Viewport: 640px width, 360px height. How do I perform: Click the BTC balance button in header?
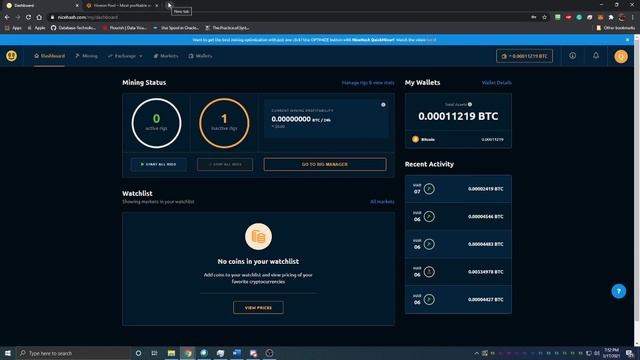coord(524,56)
